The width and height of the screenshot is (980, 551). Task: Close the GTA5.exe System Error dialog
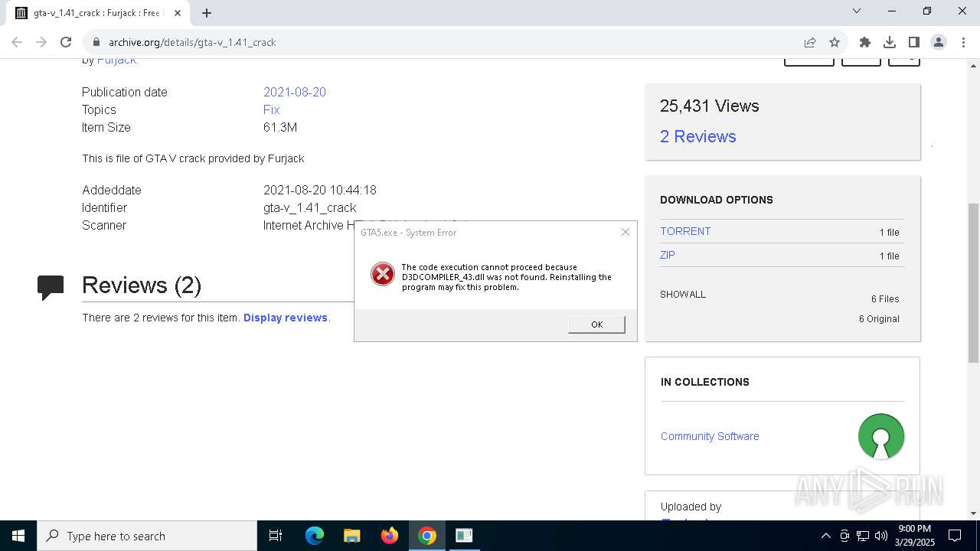click(625, 232)
